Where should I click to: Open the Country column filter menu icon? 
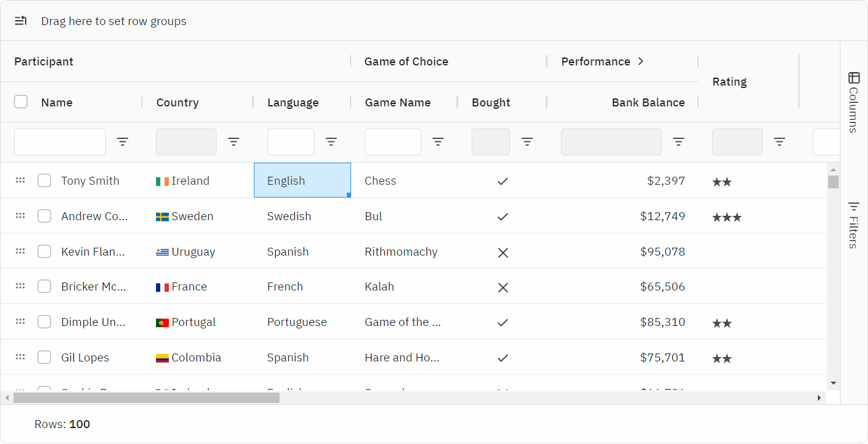(234, 142)
